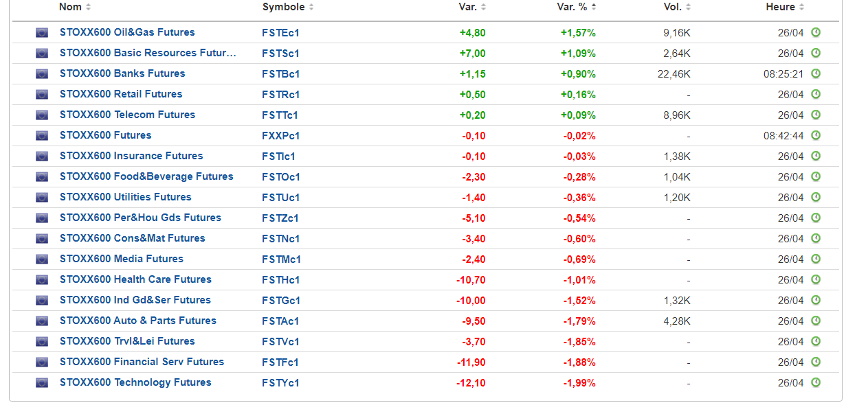Image resolution: width=868 pixels, height=405 pixels.
Task: Click the clock icon on the Technology Futures row
Action: pos(816,382)
